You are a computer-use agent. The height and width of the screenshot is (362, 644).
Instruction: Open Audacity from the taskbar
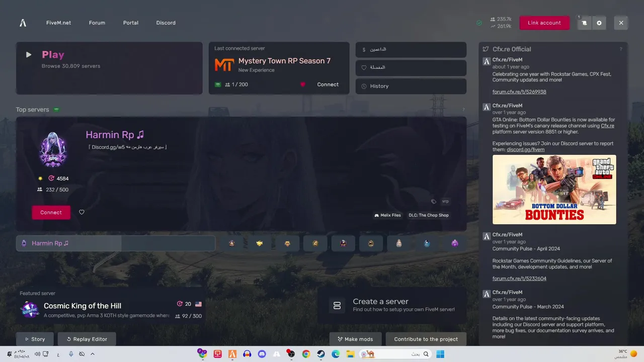[247, 354]
